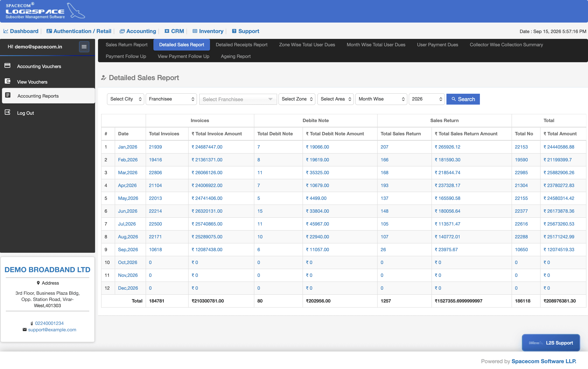The height and width of the screenshot is (369, 588).
Task: Click the Accounting window icon
Action: click(x=122, y=31)
